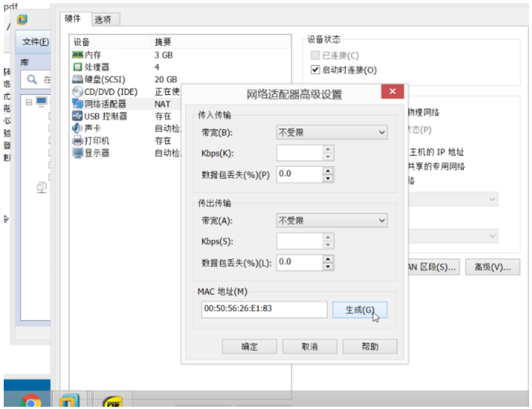Select the 打印机 summary 存在
Viewport: 532px width, 409px height.
click(x=163, y=141)
